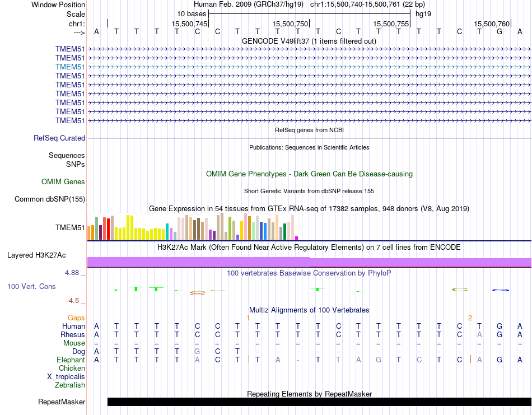This screenshot has height=415, width=532.
Task: Click the gray G base in Dog row
Action: click(197, 352)
